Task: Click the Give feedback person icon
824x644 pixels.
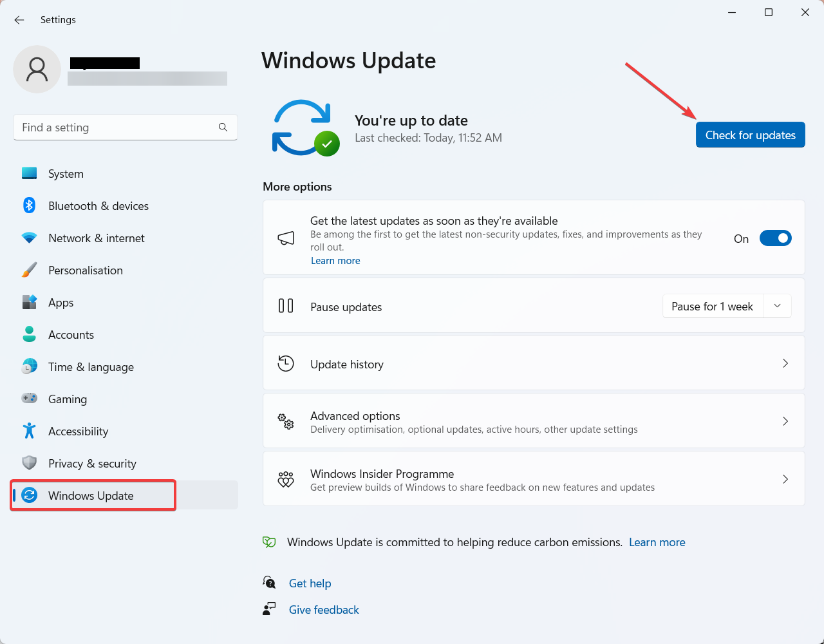Action: tap(269, 609)
